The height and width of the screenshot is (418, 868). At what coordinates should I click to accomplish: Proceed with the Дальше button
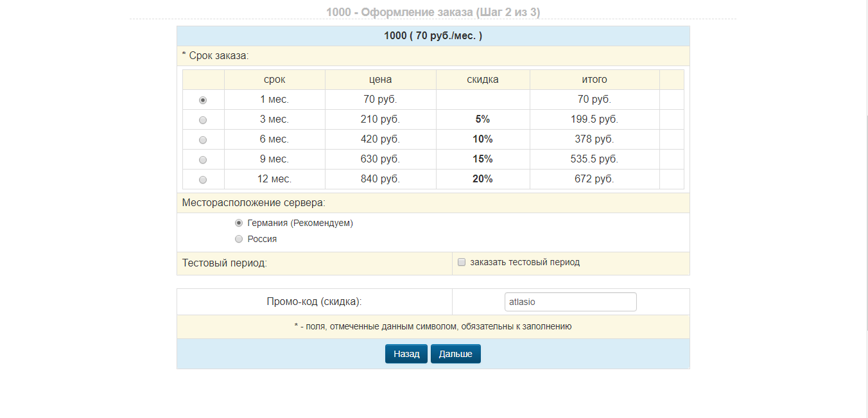coord(455,354)
